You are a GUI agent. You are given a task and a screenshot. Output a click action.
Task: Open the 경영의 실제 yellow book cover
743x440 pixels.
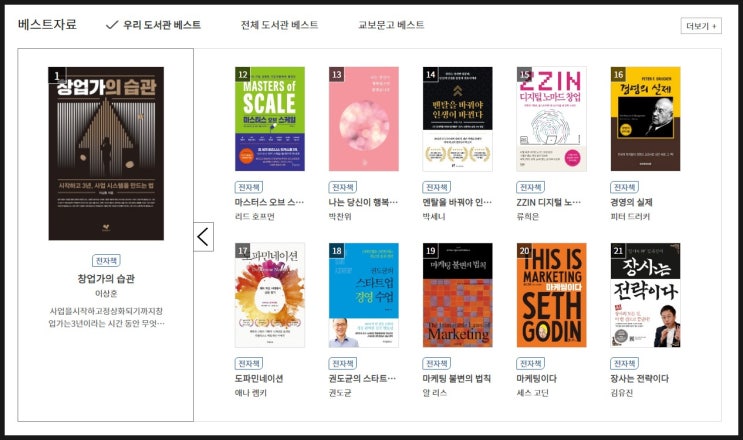click(x=645, y=119)
